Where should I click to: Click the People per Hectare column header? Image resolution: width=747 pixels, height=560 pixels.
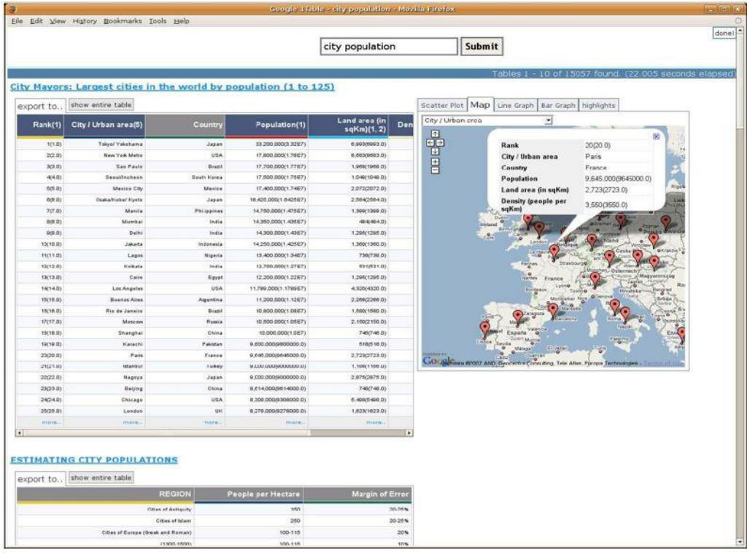(249, 494)
